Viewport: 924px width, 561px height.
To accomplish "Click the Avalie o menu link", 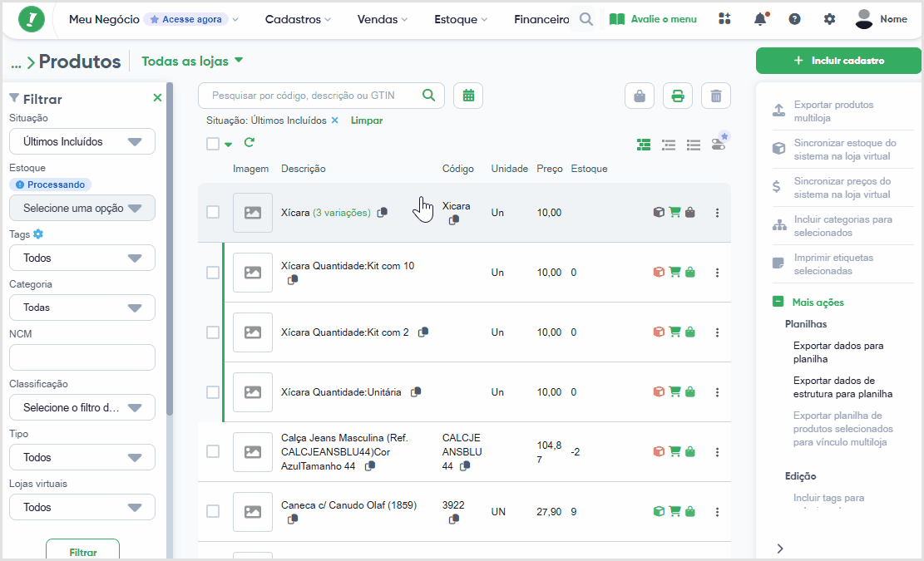I will point(653,19).
